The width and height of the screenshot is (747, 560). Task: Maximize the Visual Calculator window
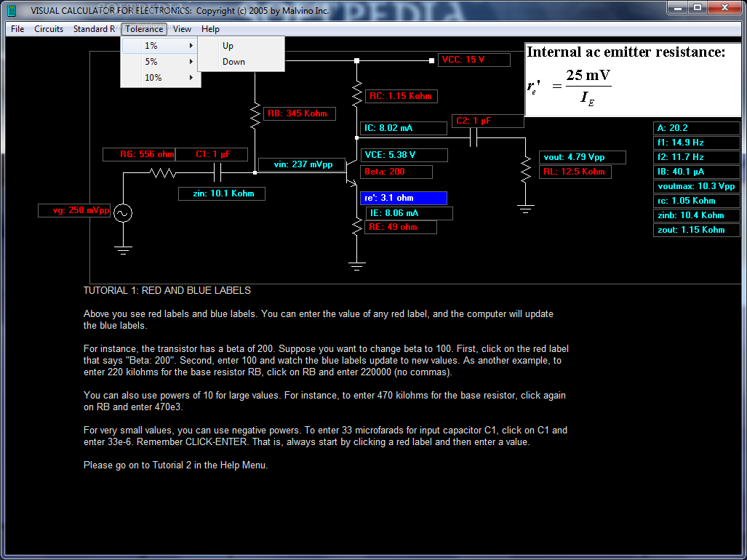(698, 7)
